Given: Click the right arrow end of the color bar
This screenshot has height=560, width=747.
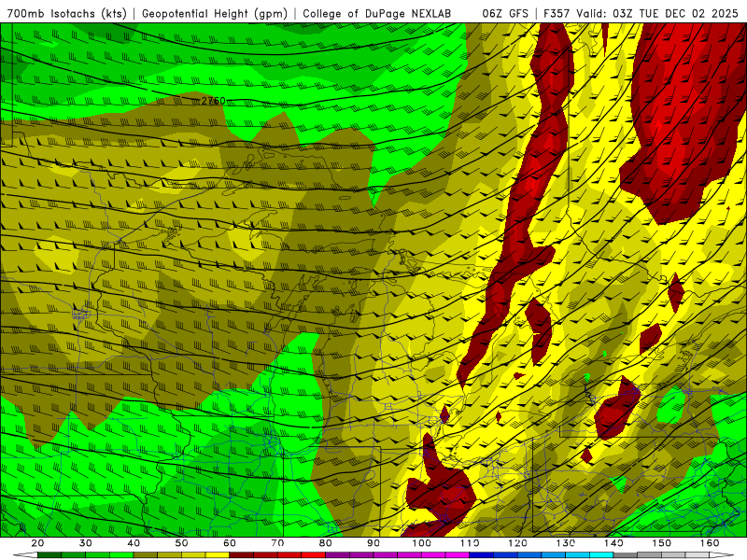Looking at the screenshot, I should pyautogui.click(x=722, y=555).
